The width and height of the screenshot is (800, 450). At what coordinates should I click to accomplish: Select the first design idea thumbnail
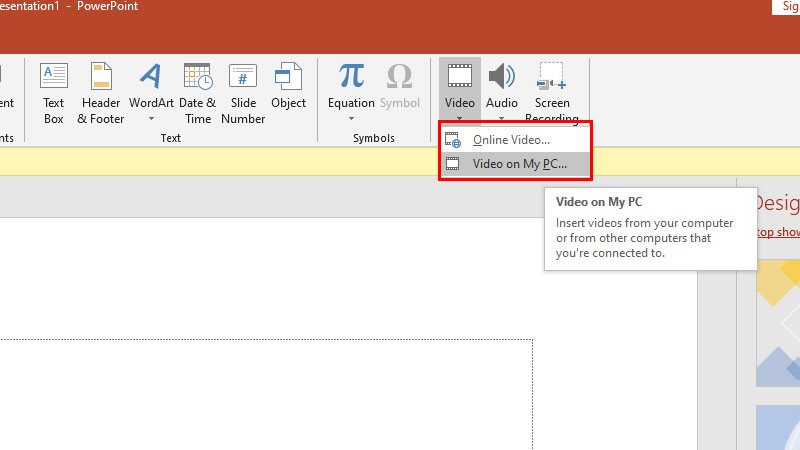(x=778, y=323)
